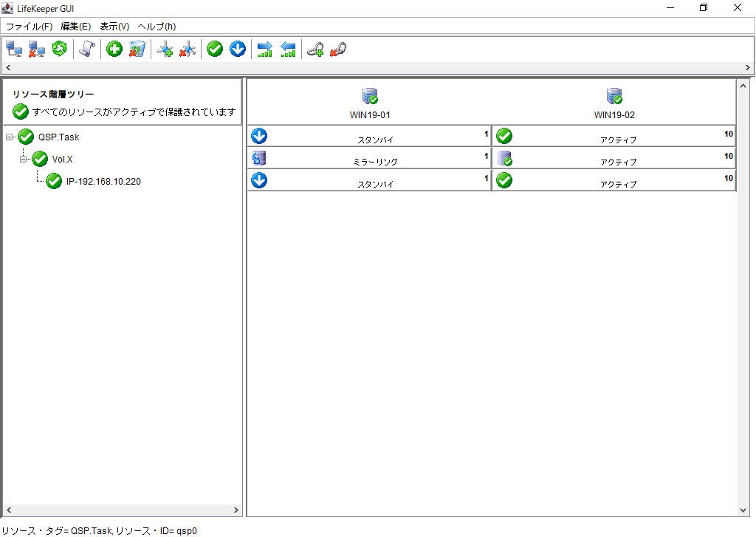The height and width of the screenshot is (537, 756).
Task: Click the Connect to server toolbar icon
Action: click(x=14, y=49)
